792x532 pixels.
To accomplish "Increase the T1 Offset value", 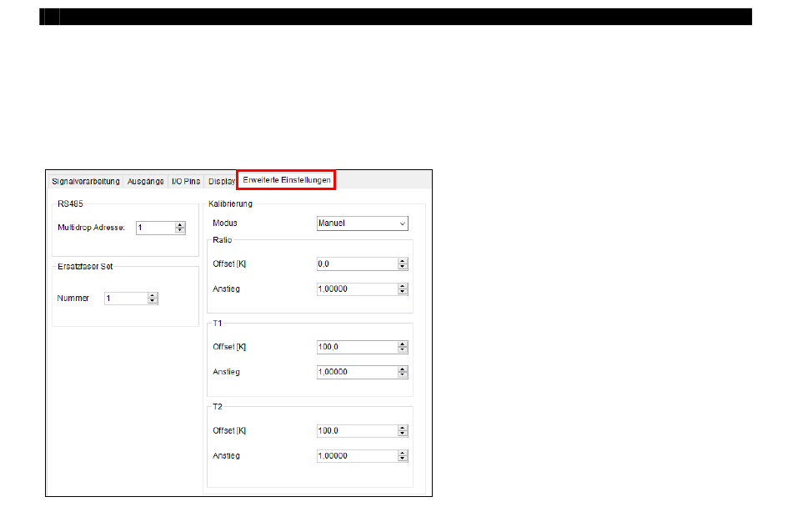I will click(403, 344).
